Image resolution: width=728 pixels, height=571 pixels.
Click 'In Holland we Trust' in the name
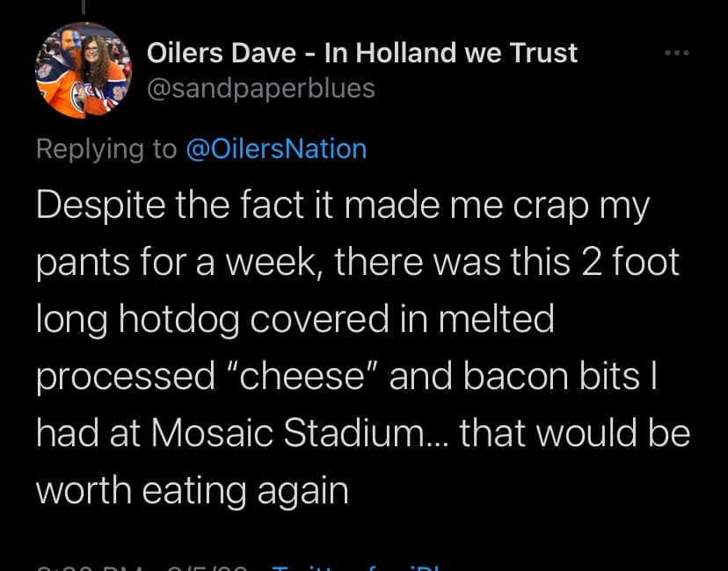[x=451, y=53]
